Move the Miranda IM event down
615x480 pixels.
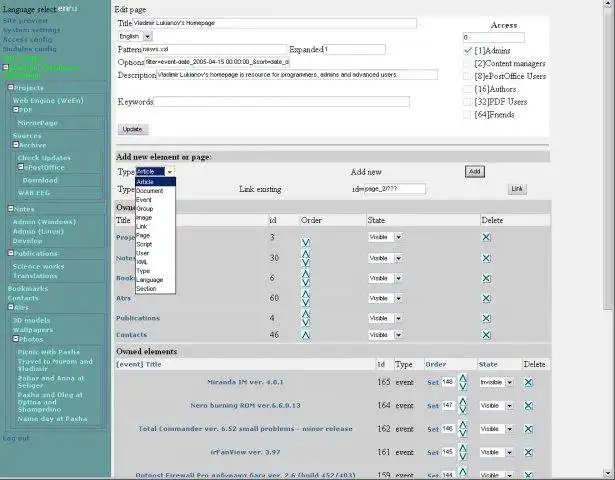(x=463, y=387)
